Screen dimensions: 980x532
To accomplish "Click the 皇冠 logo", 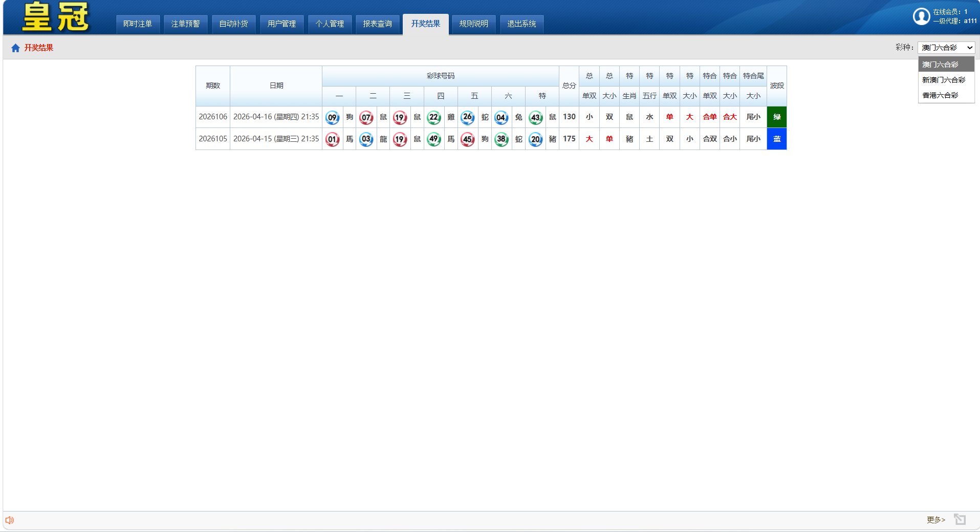I will [x=56, y=17].
